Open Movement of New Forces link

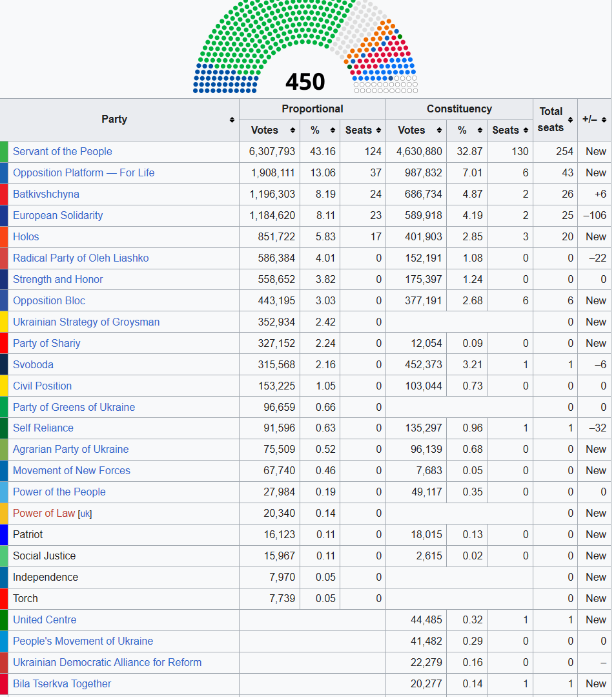72,471
